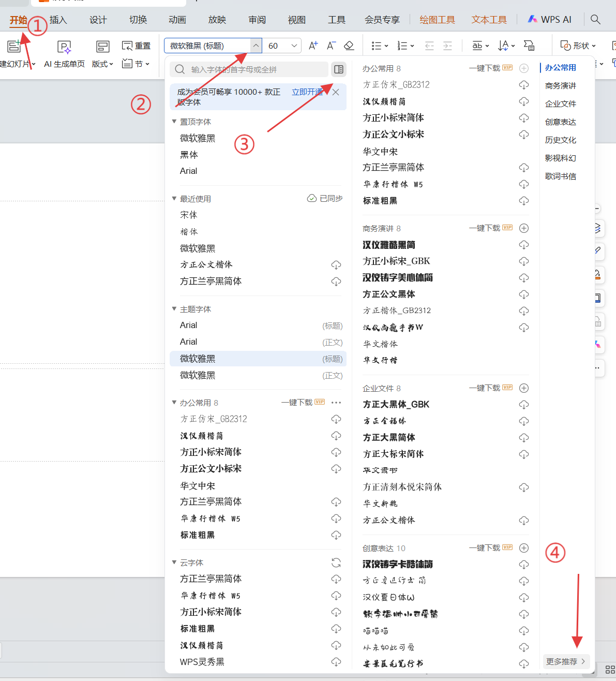This screenshot has width=616, height=681.
Task: Open the 版式 layout dropdown
Action: point(102,54)
